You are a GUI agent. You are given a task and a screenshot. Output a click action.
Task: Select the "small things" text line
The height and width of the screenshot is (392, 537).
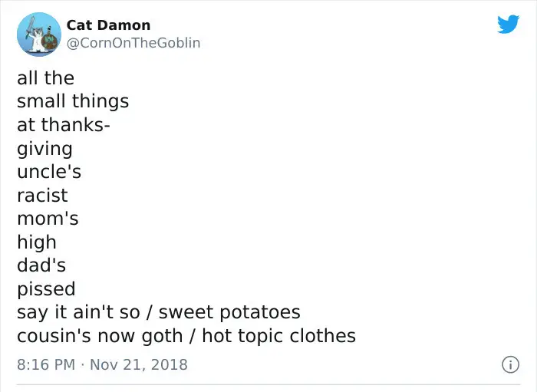point(73,101)
